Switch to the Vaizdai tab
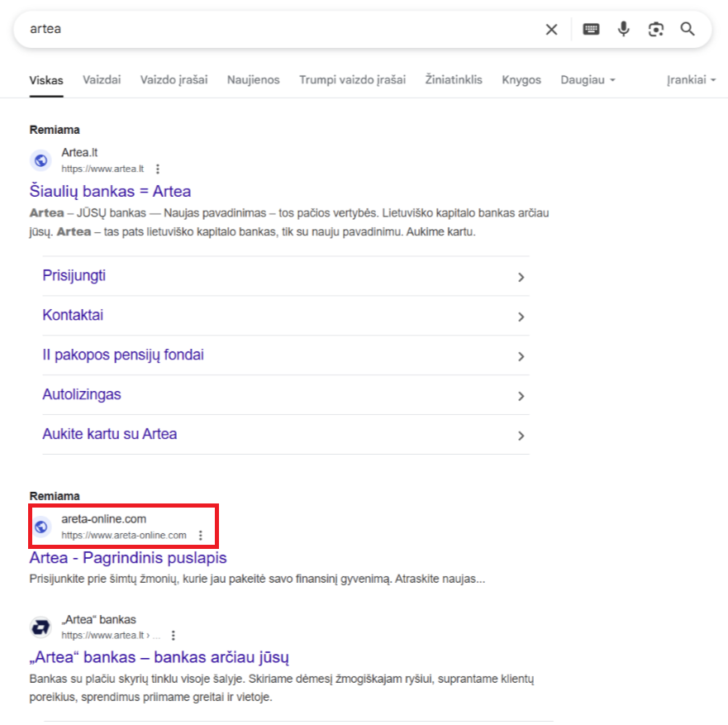The height and width of the screenshot is (725, 728). pyautogui.click(x=102, y=80)
